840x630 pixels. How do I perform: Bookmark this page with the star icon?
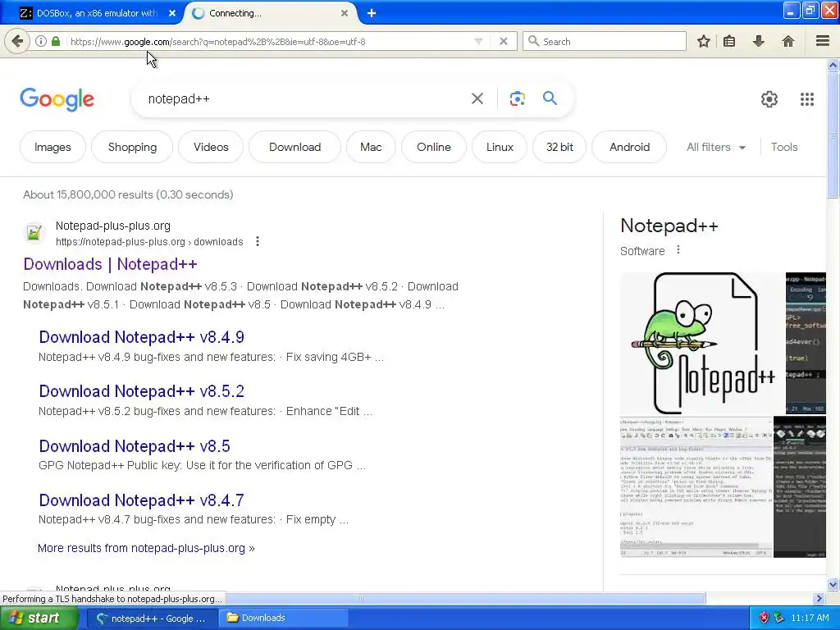tap(703, 41)
